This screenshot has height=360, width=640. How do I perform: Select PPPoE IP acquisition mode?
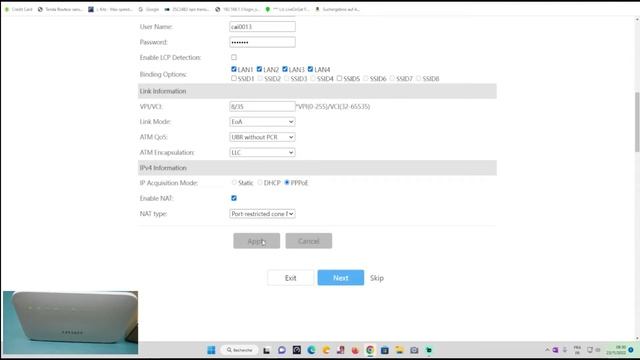[287, 182]
